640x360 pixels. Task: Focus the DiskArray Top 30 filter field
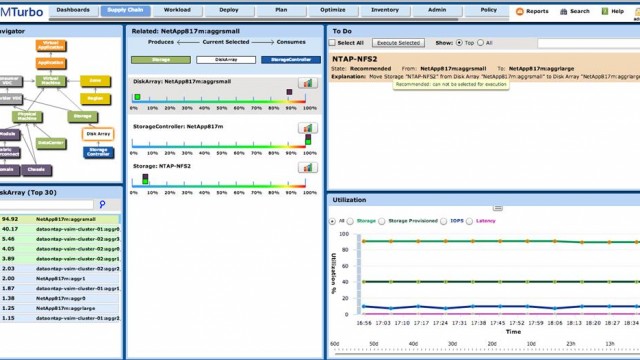pos(47,204)
